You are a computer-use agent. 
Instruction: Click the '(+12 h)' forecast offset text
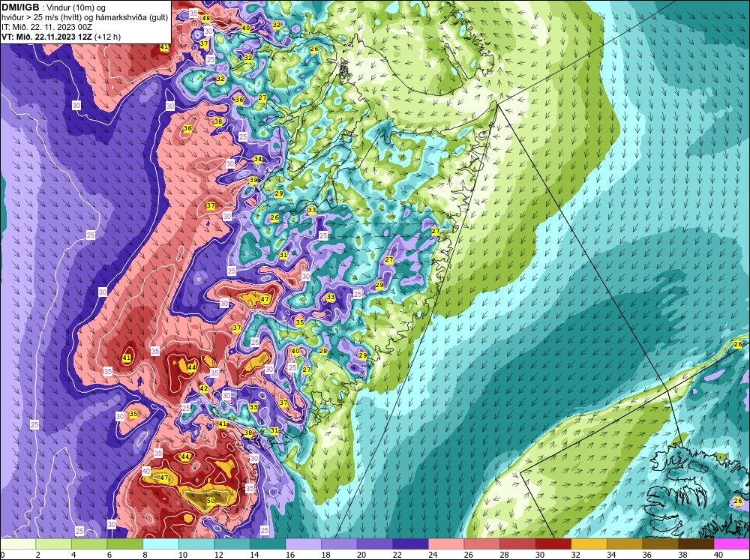click(107, 37)
